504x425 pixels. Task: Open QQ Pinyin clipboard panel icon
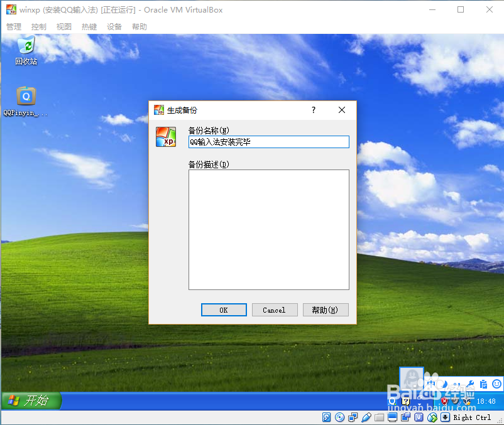(485, 385)
